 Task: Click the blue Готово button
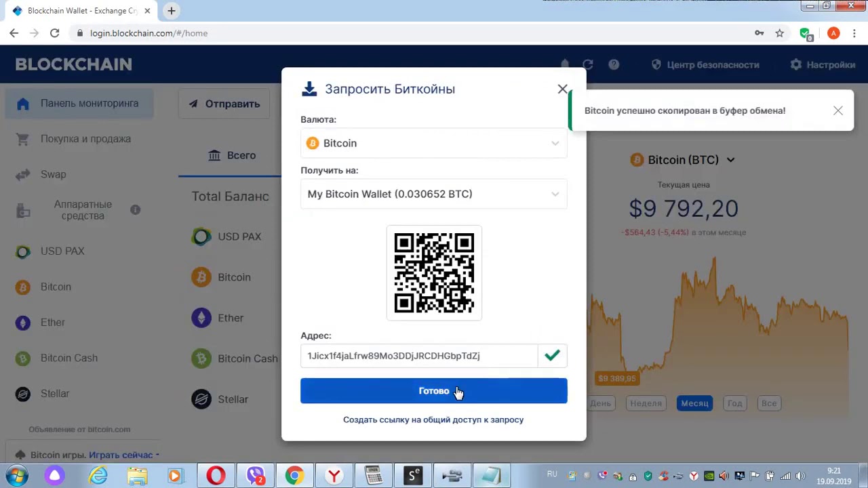tap(434, 391)
